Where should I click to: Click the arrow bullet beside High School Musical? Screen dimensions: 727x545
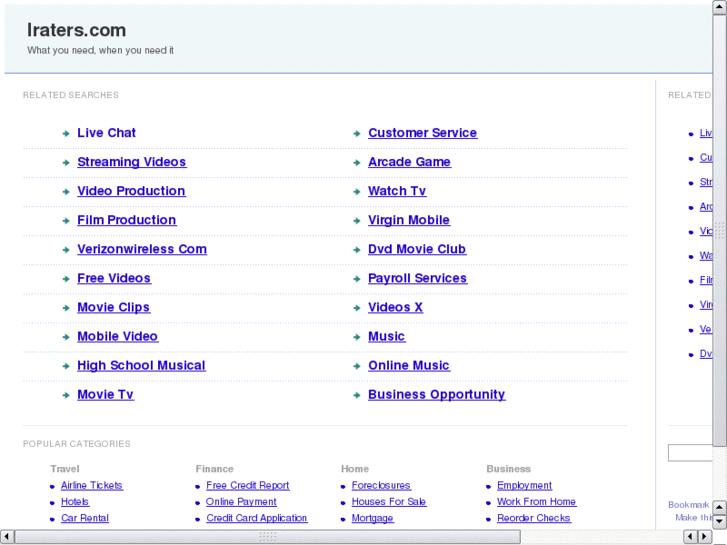coord(66,366)
